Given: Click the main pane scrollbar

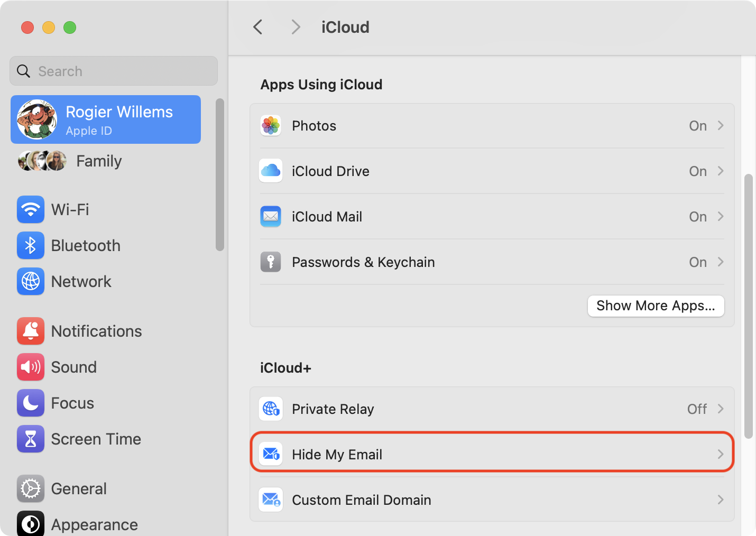Looking at the screenshot, I should 748,307.
